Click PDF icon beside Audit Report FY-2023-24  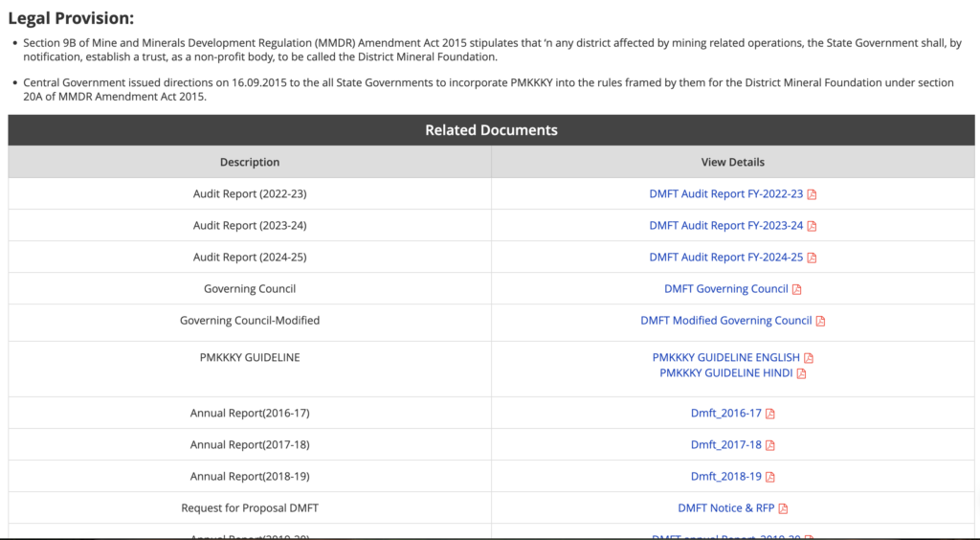pyautogui.click(x=812, y=226)
